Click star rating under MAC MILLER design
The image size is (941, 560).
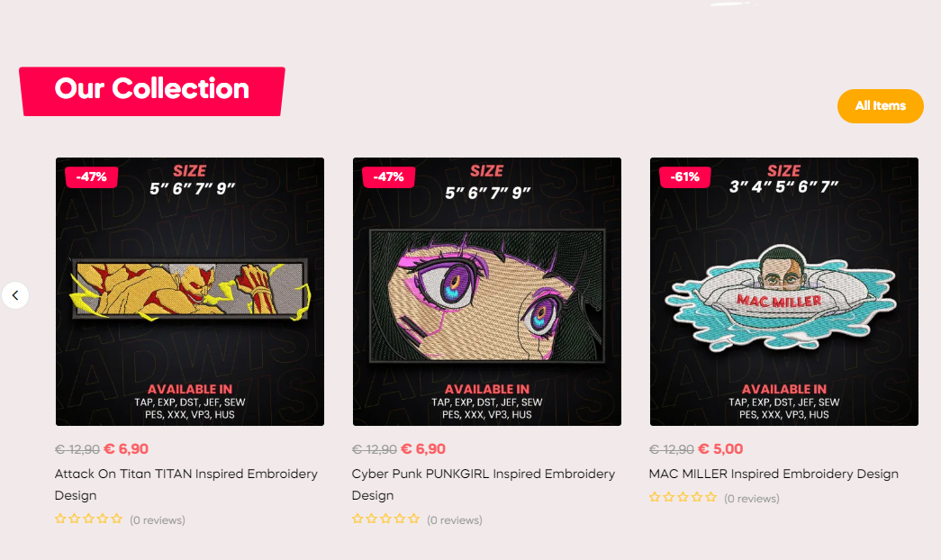(x=683, y=497)
